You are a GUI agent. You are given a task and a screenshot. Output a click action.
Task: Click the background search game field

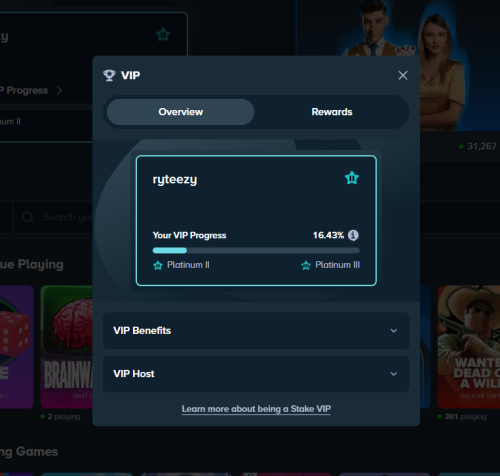tap(53, 217)
